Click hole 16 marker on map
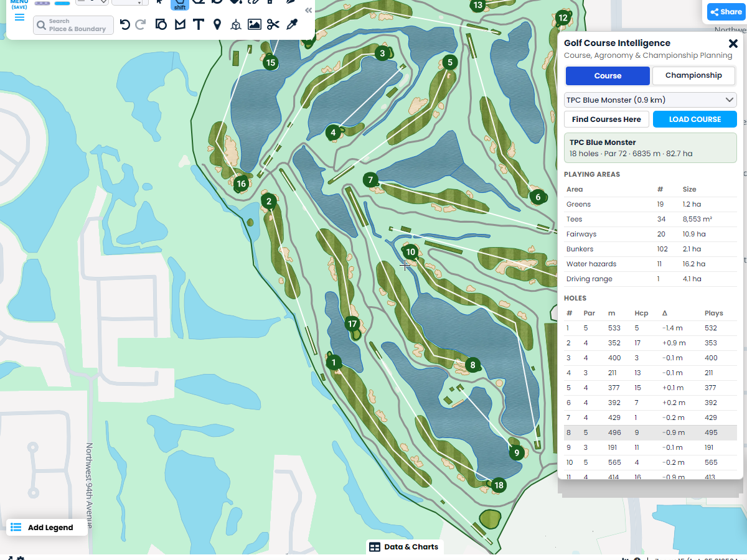 (x=242, y=183)
